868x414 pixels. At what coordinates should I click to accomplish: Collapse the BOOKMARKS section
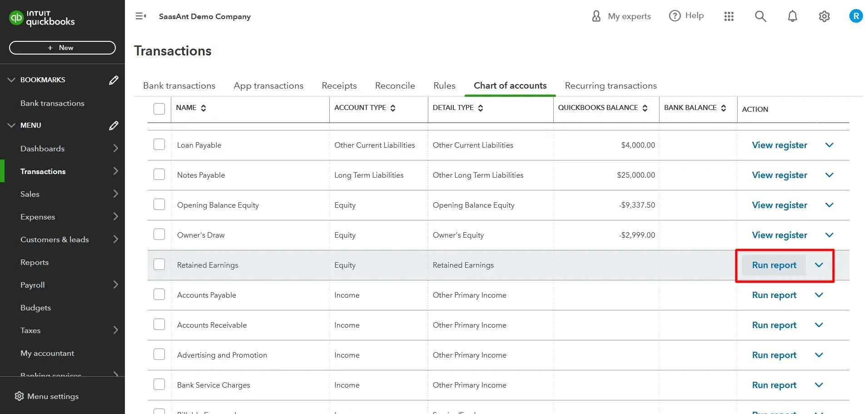[x=11, y=80]
